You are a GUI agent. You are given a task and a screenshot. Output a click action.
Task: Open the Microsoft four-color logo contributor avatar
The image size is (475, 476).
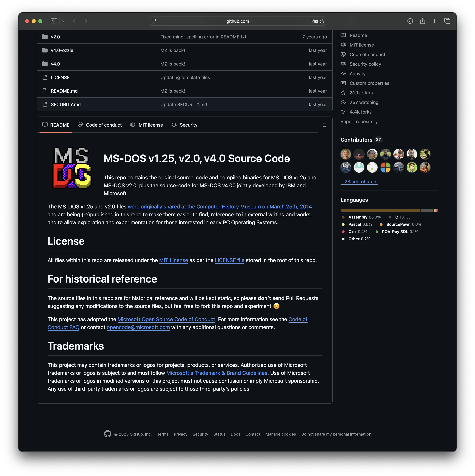385,168
